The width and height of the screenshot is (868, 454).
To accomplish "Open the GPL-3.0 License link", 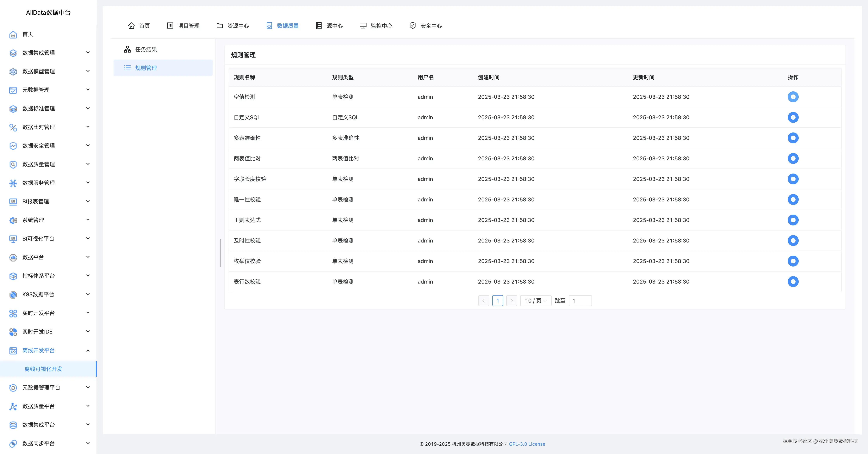I will [527, 444].
